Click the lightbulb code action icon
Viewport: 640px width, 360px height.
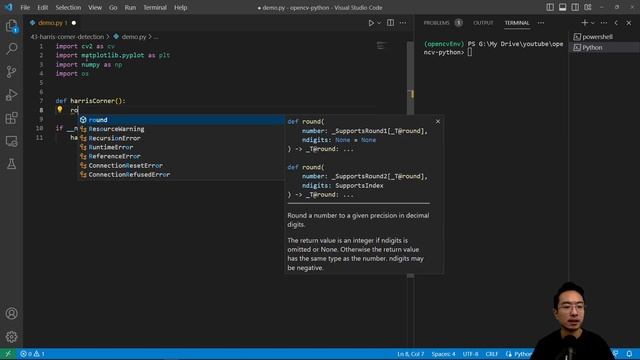[60, 109]
